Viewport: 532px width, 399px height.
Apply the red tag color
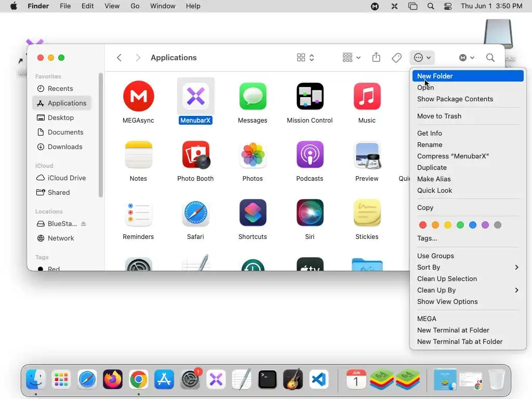click(x=423, y=225)
